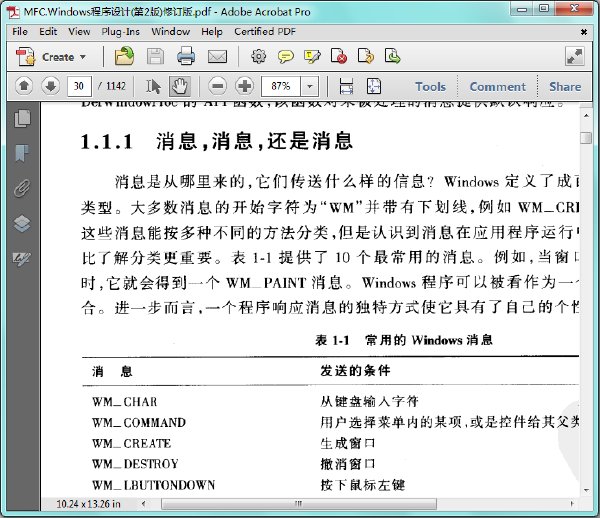The image size is (600, 518).
Task: Open the Edit menu
Action: pos(48,31)
